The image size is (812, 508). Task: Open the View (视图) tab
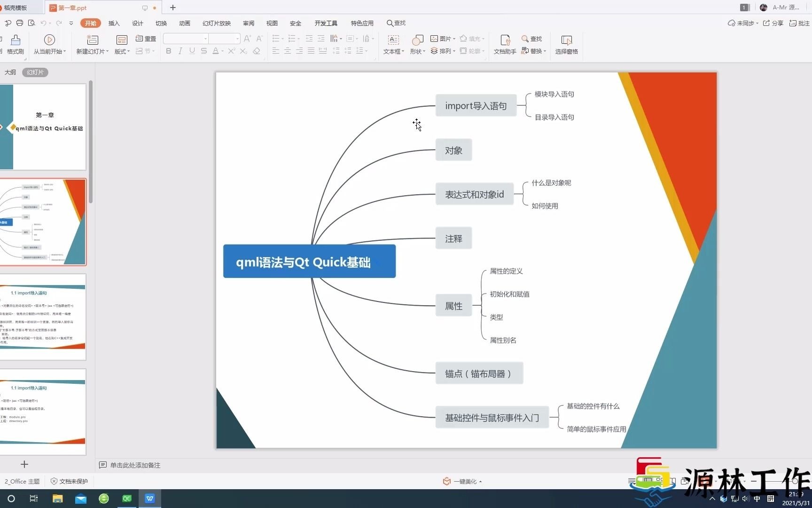point(272,23)
